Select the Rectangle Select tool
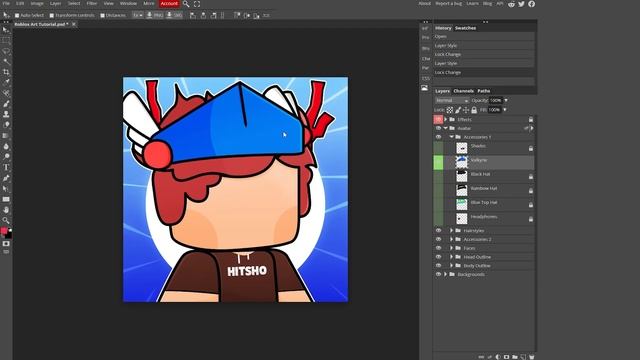 [x=6, y=41]
